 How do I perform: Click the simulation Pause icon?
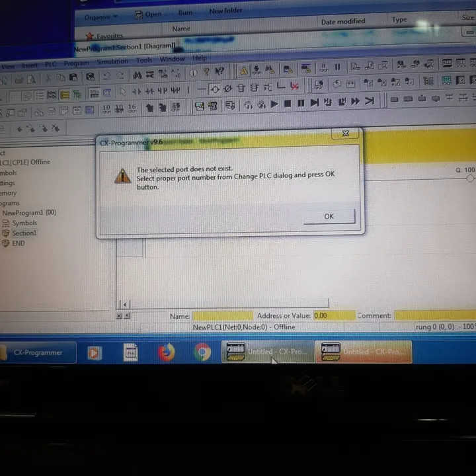pyautogui.click(x=301, y=104)
